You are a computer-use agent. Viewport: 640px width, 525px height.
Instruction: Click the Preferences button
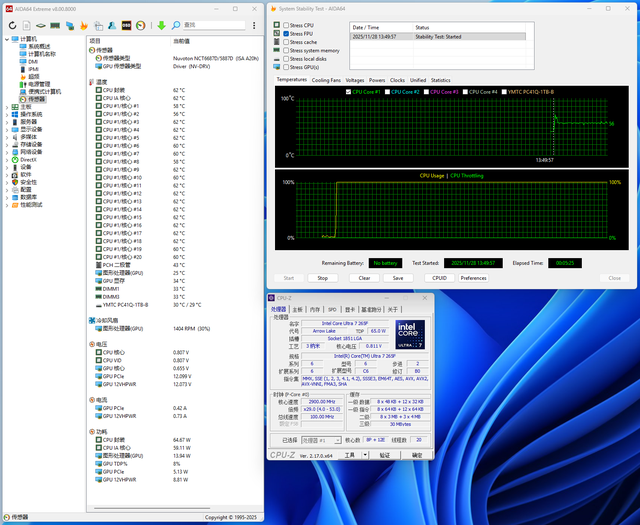[474, 278]
